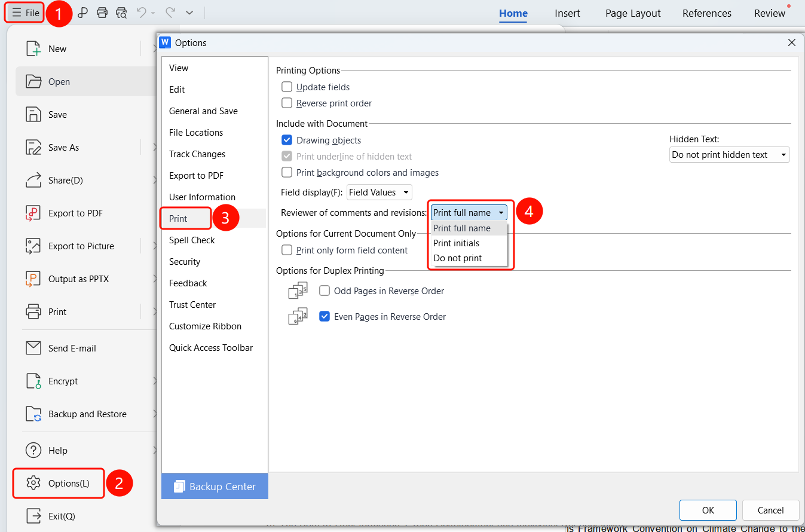Uncheck the Drawing objects checkbox
This screenshot has height=532, width=805.
(287, 140)
